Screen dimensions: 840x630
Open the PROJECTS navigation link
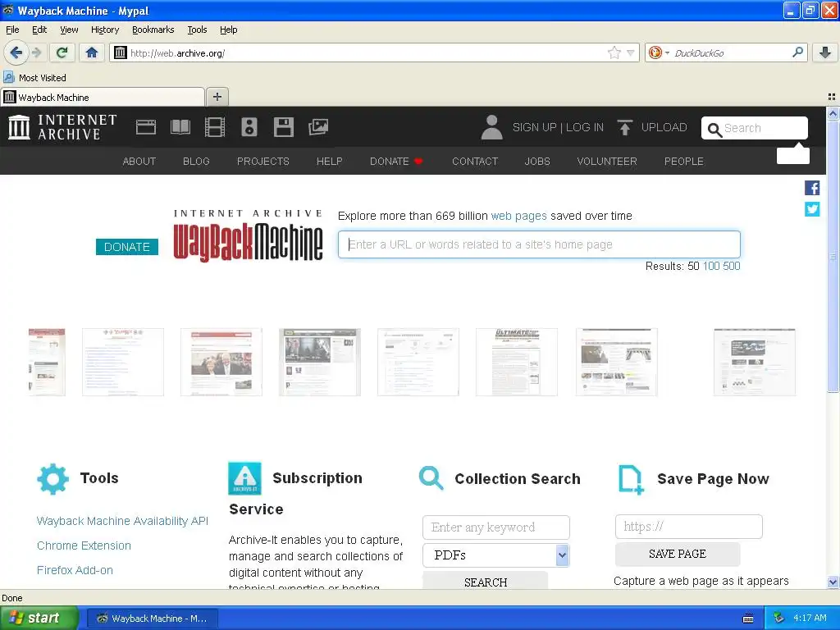263,162
